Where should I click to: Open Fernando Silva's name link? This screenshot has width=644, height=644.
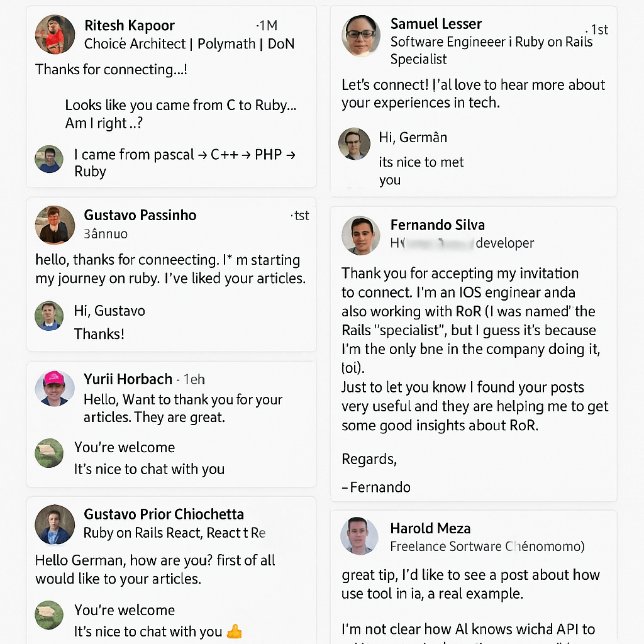[437, 225]
